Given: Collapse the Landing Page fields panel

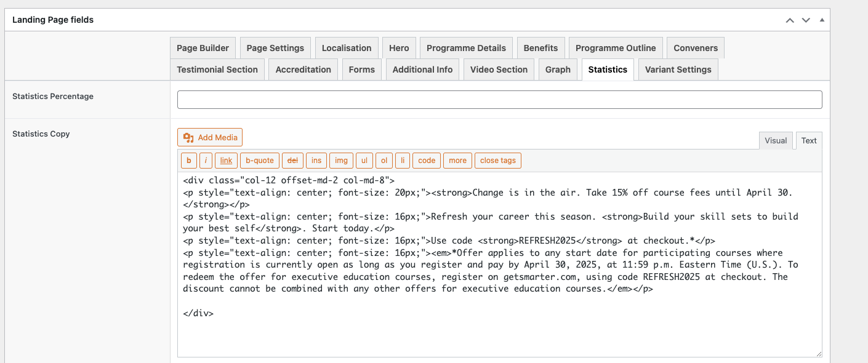Looking at the screenshot, I should 821,20.
